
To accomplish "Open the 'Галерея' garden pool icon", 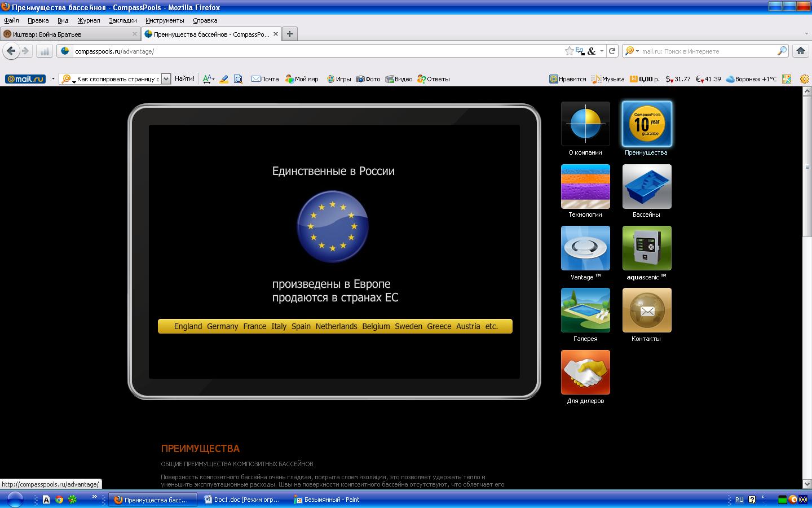I will point(585,310).
